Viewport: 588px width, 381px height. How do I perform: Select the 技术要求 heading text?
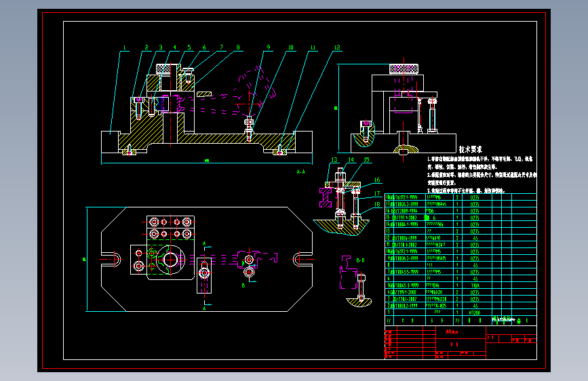tap(470, 149)
